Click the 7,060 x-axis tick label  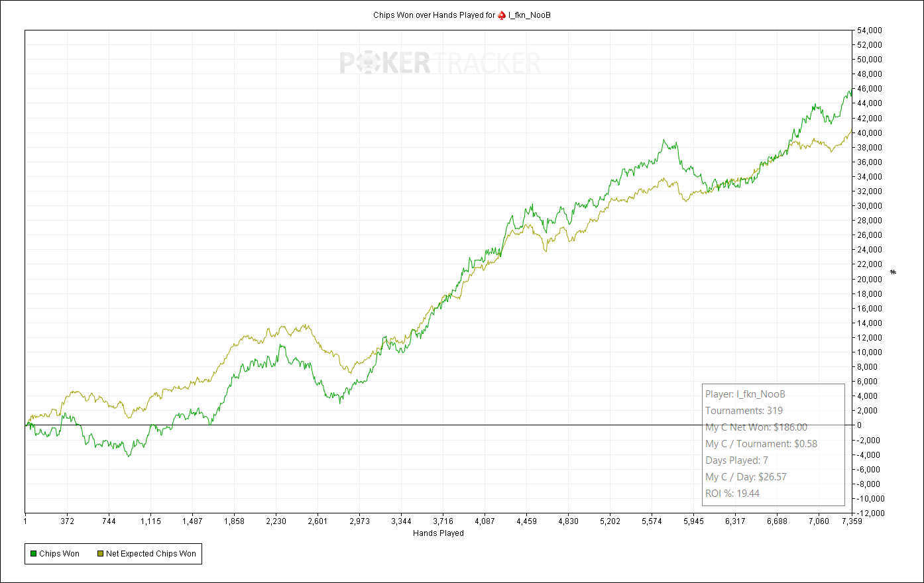[x=819, y=521]
